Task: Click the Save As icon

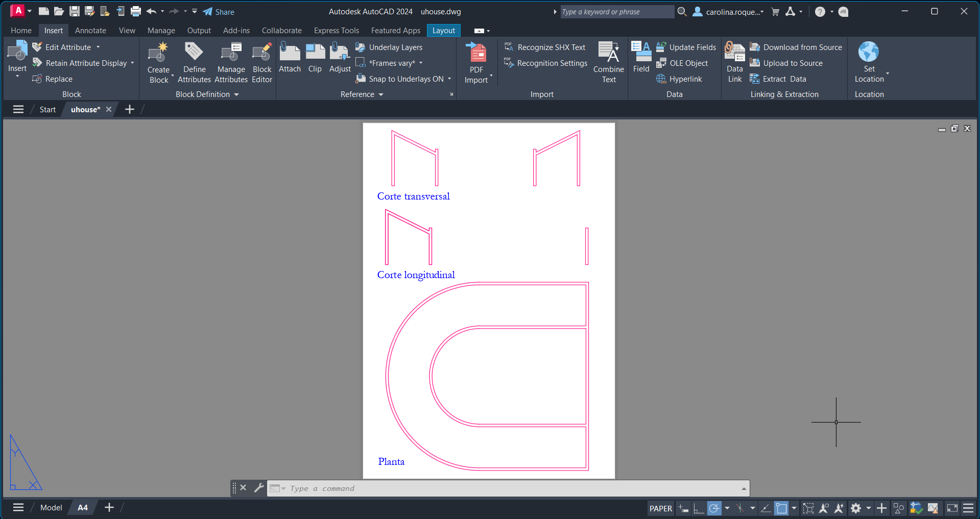Action: coord(90,11)
